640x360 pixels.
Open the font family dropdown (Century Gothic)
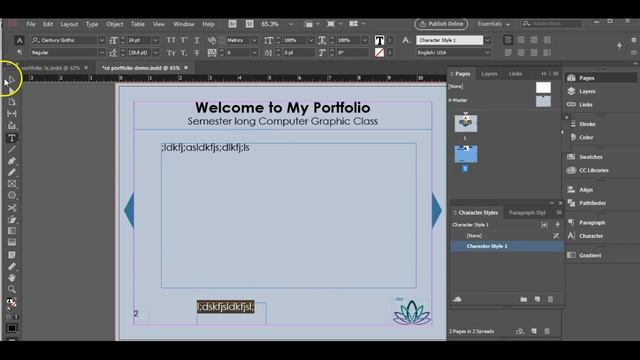tap(102, 40)
